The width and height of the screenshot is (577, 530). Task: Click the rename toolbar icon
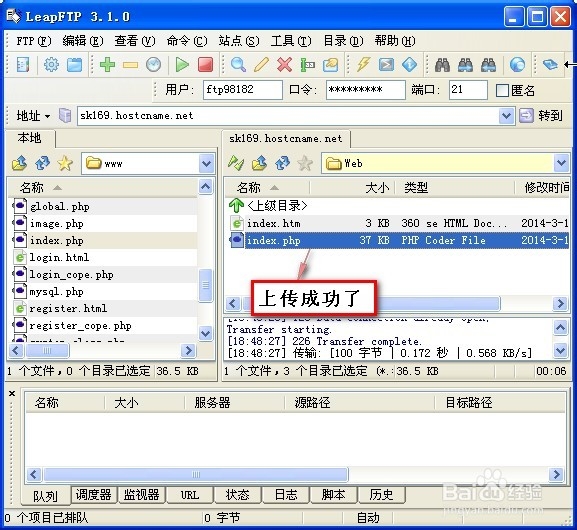pyautogui.click(x=308, y=65)
